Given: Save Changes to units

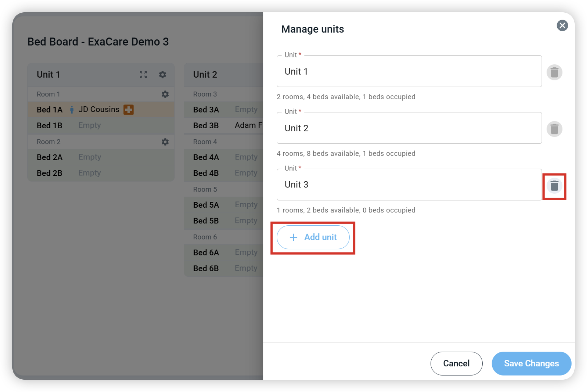Looking at the screenshot, I should [x=531, y=363].
